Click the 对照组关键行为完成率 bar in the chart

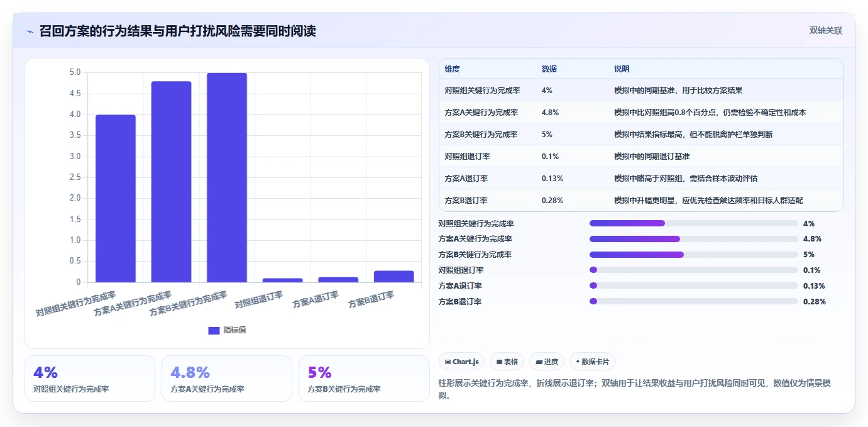(x=116, y=199)
